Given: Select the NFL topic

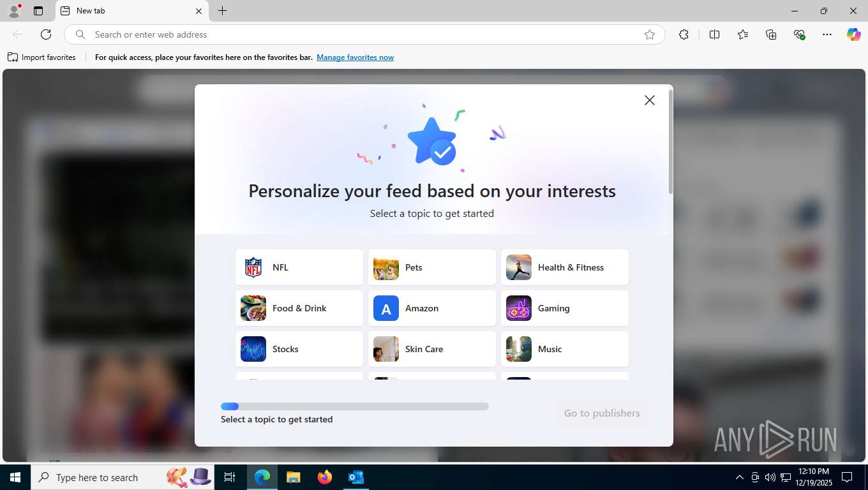Looking at the screenshot, I should click(x=299, y=267).
